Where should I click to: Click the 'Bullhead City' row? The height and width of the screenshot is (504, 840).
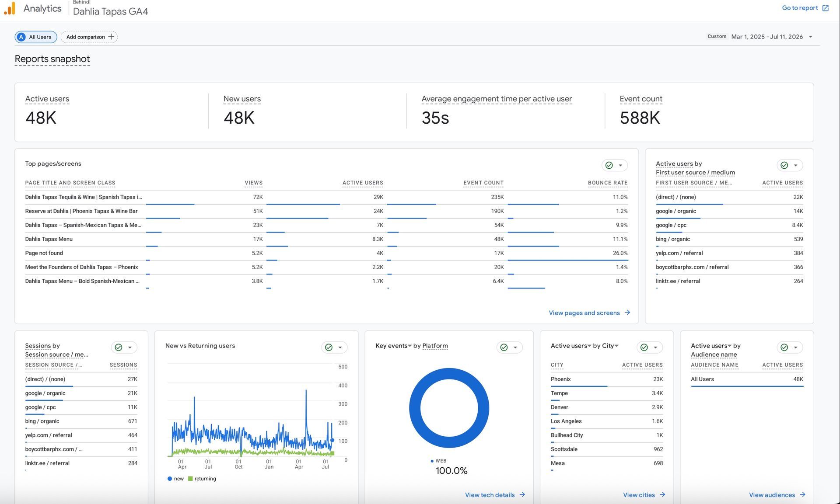607,435
